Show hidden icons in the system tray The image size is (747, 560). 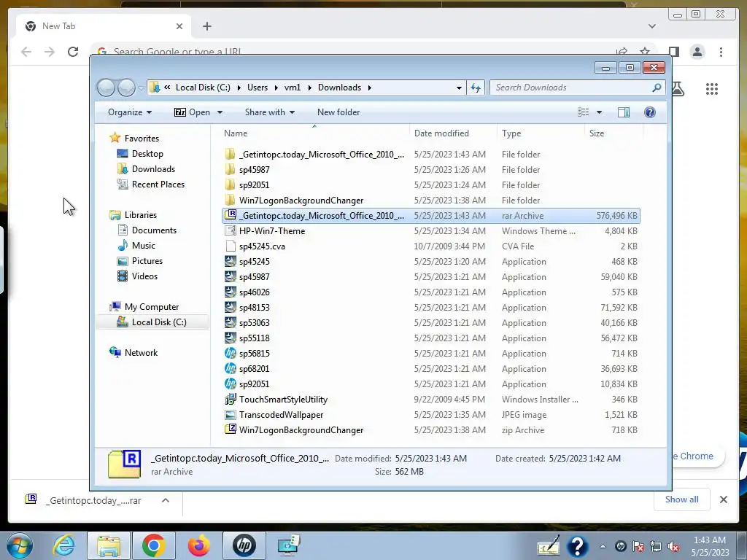603,546
